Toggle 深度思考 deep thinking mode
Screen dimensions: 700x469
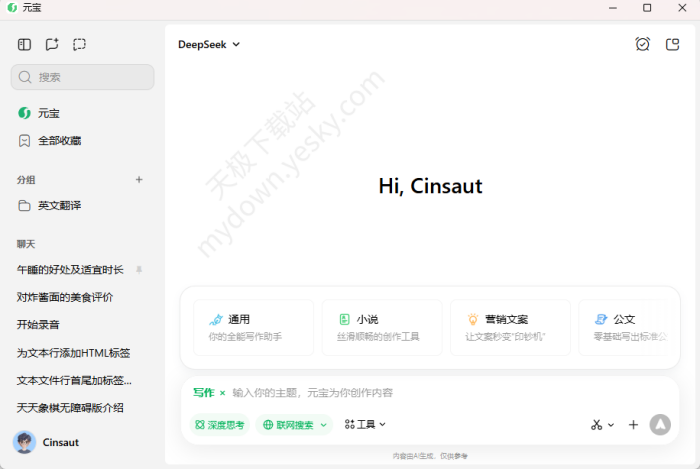coord(219,425)
